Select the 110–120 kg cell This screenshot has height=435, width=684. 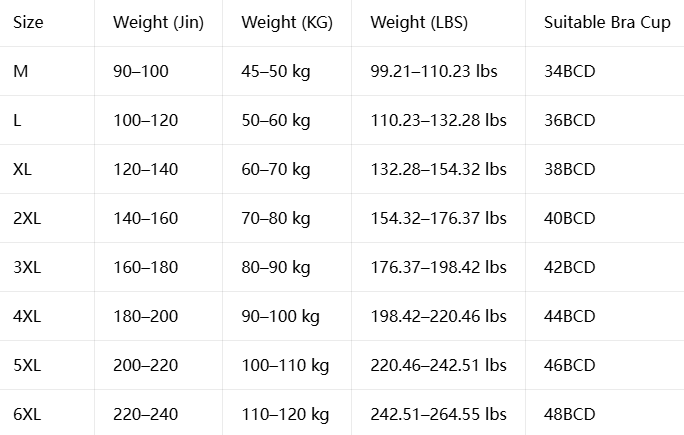(x=285, y=414)
